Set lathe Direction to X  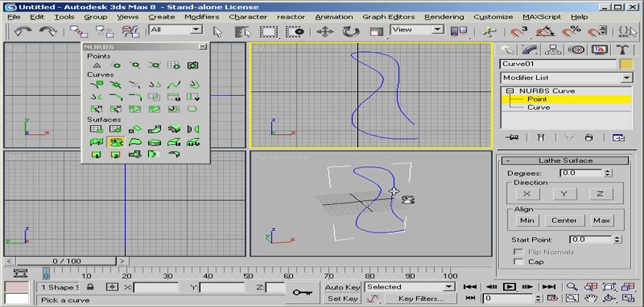coord(527,194)
